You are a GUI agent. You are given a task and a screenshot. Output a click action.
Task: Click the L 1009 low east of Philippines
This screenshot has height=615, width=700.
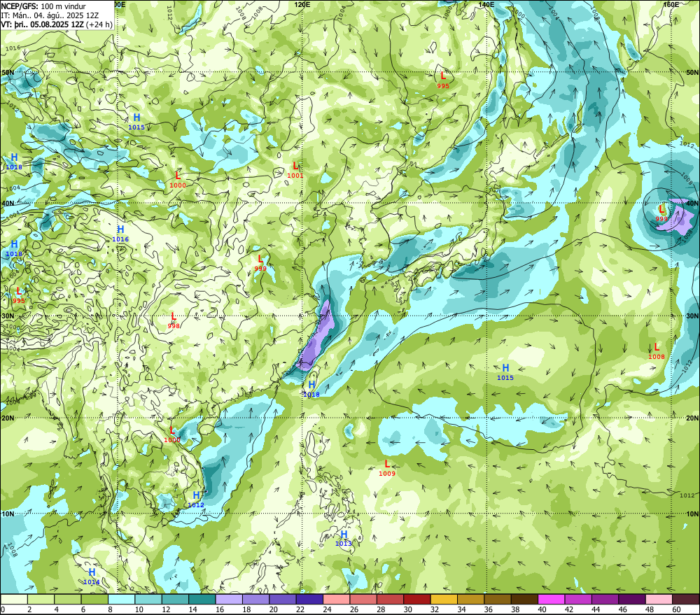[387, 467]
